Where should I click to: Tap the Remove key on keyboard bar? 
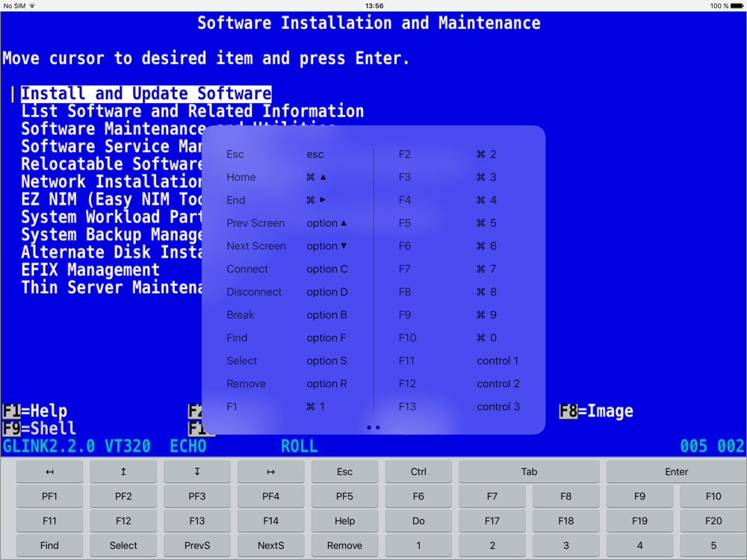pos(344,546)
